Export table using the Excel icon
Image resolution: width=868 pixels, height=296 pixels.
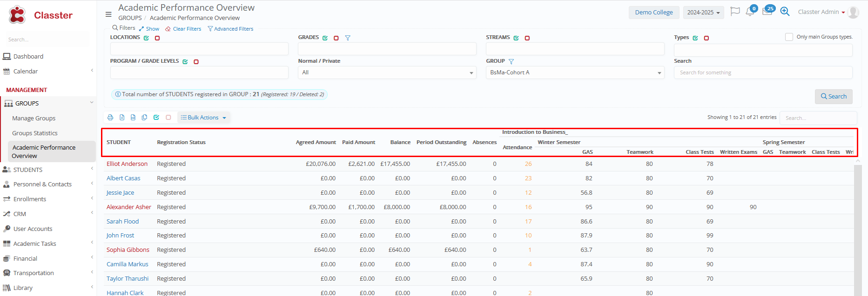pyautogui.click(x=122, y=118)
